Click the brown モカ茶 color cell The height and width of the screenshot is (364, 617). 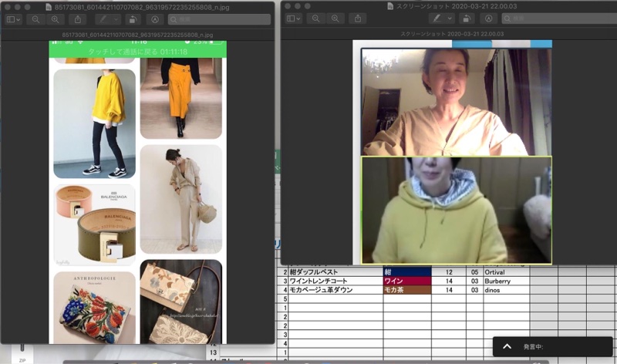[x=407, y=290]
